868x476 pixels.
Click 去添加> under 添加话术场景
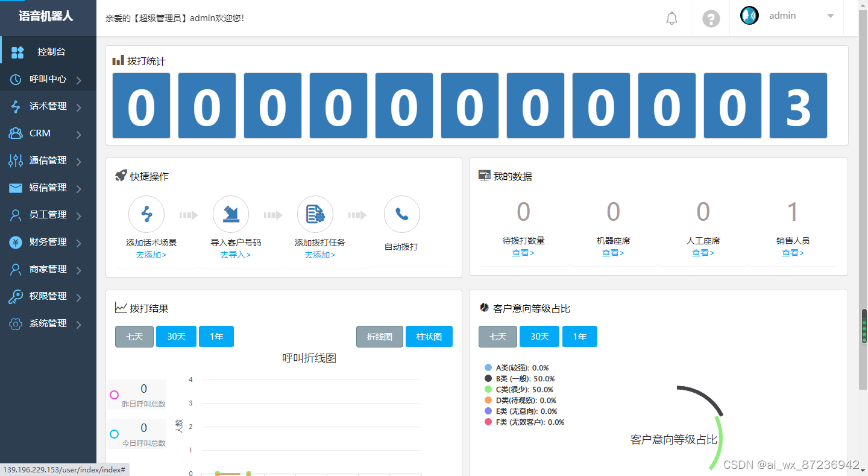[x=151, y=255]
